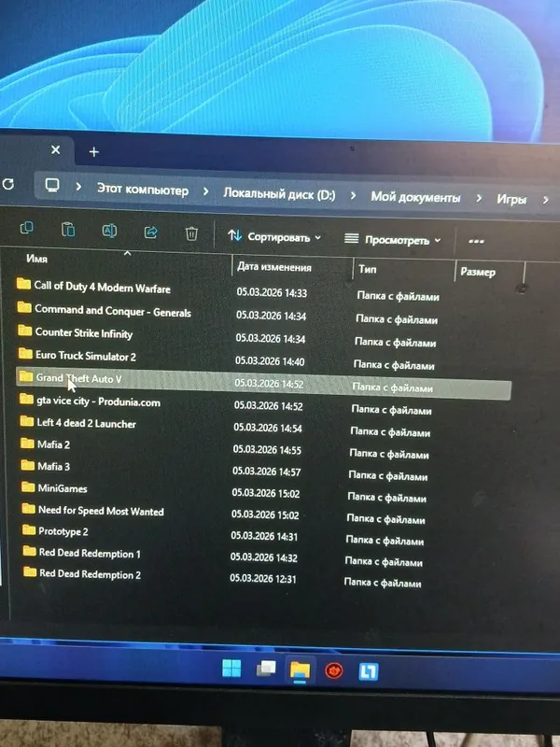
Task: Select the Mafia 3 folder
Action: 53,466
